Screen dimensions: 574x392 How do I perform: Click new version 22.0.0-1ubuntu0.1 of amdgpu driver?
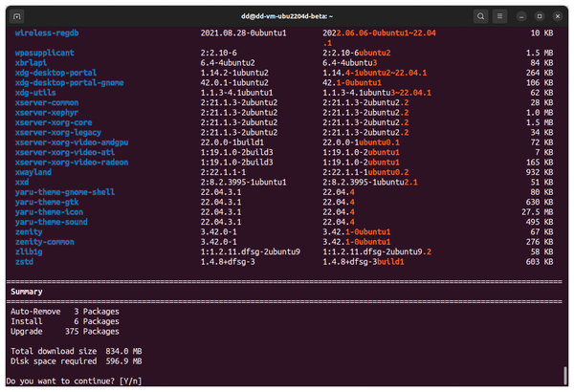tap(361, 142)
